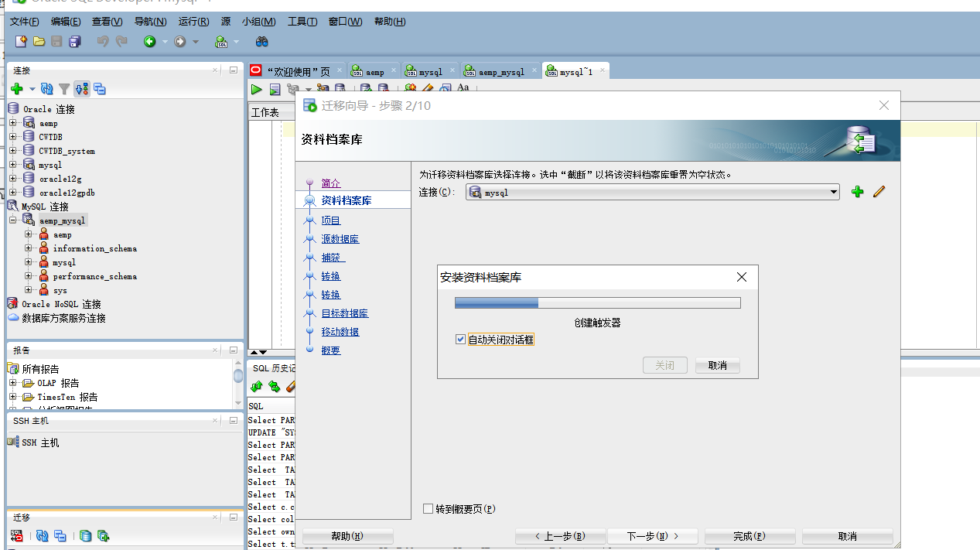Open the 项目 wizard step link
980x550 pixels.
pyautogui.click(x=331, y=220)
